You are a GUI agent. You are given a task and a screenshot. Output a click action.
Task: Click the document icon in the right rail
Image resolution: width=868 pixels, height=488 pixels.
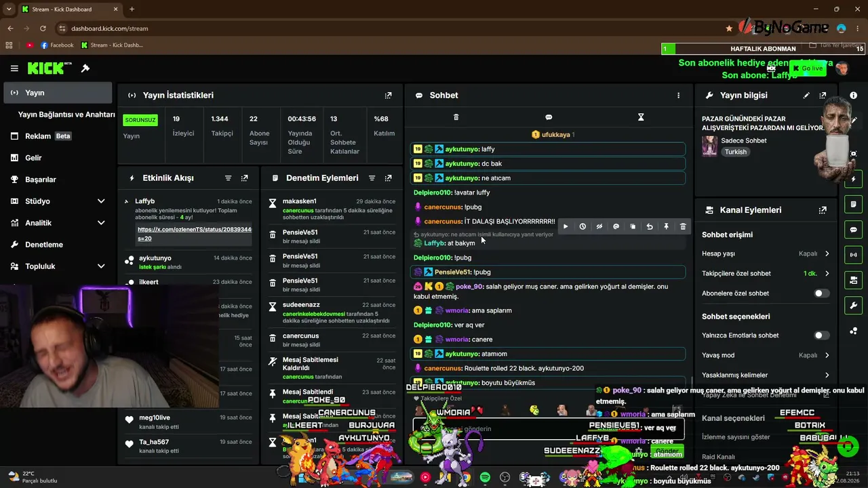pyautogui.click(x=853, y=205)
